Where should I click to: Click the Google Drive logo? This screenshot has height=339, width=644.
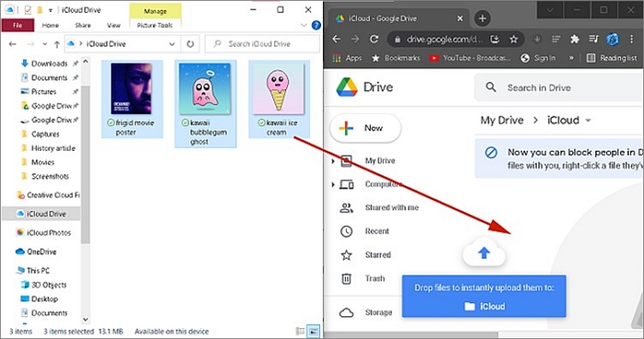tap(364, 87)
